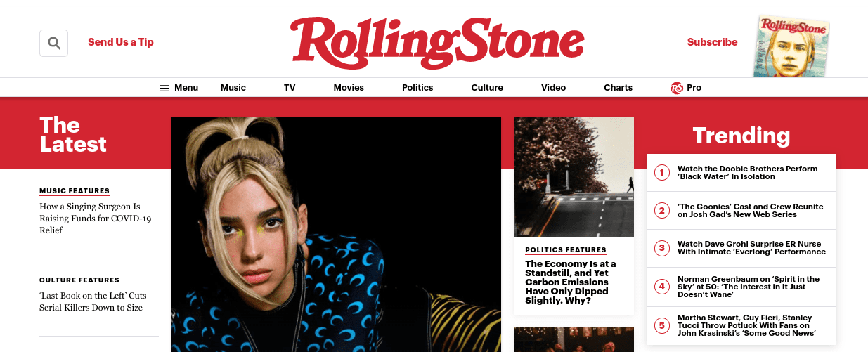
Task: Click the Rolling Stone logo
Action: [436, 42]
